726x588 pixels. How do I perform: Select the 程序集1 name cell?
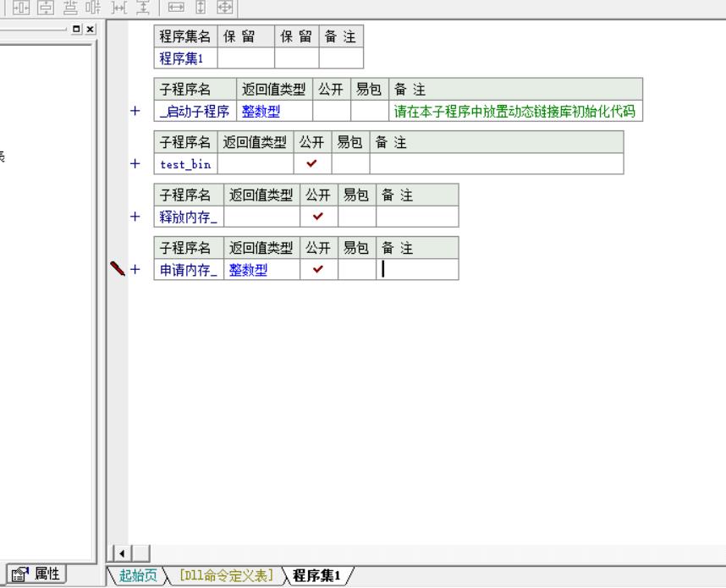[185, 58]
